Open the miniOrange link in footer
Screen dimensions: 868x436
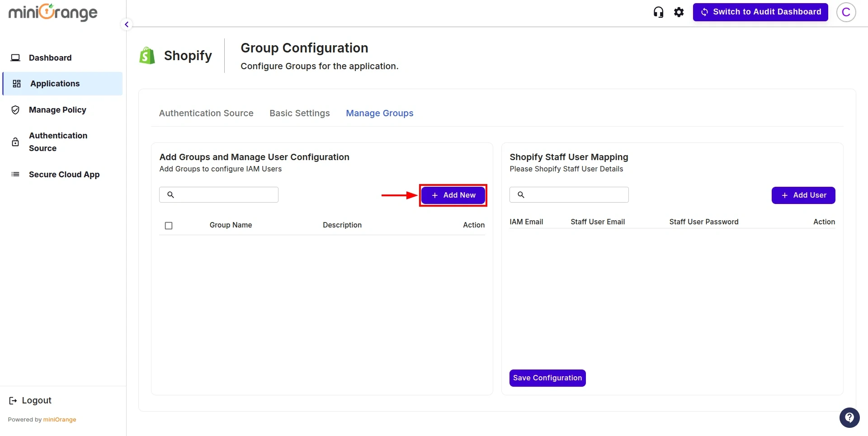[x=60, y=419]
